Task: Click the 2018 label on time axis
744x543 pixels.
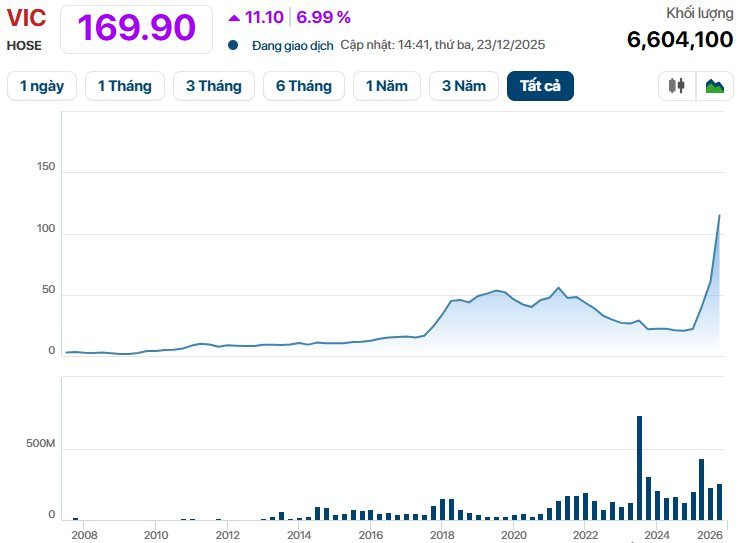Action: (442, 536)
